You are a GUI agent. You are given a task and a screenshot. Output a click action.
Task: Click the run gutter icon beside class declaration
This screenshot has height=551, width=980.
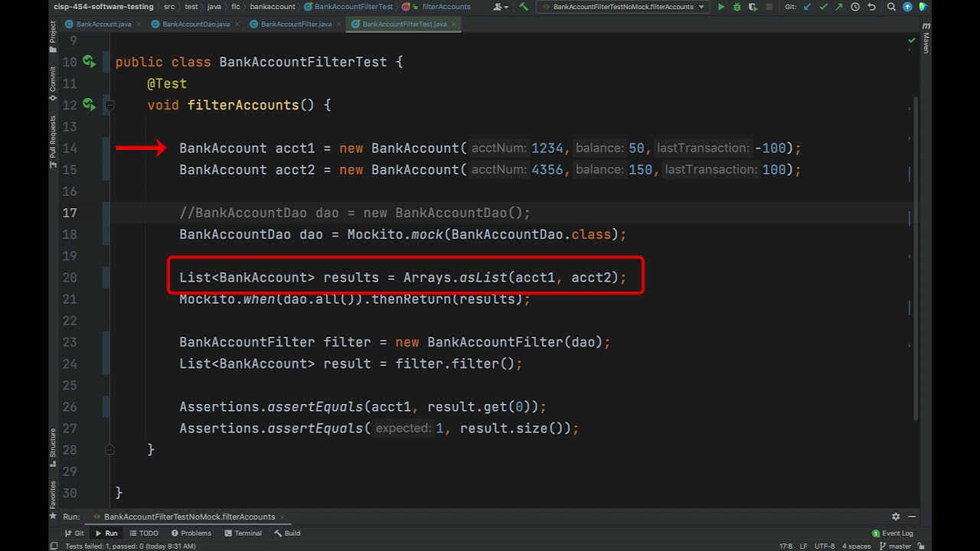point(89,61)
